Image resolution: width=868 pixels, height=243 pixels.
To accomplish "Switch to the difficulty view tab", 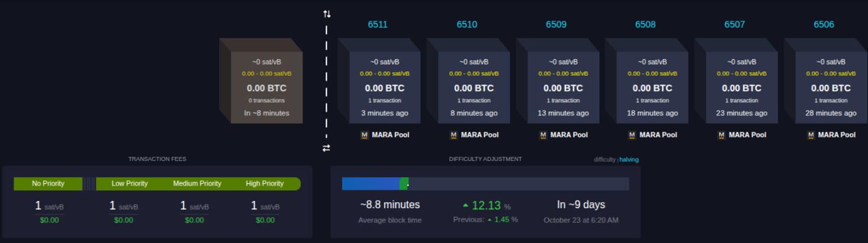I will [x=605, y=160].
